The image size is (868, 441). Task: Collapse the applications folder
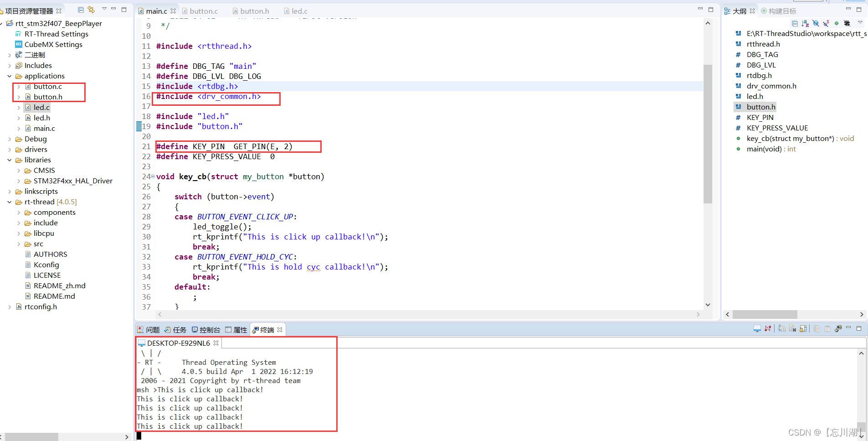click(10, 76)
